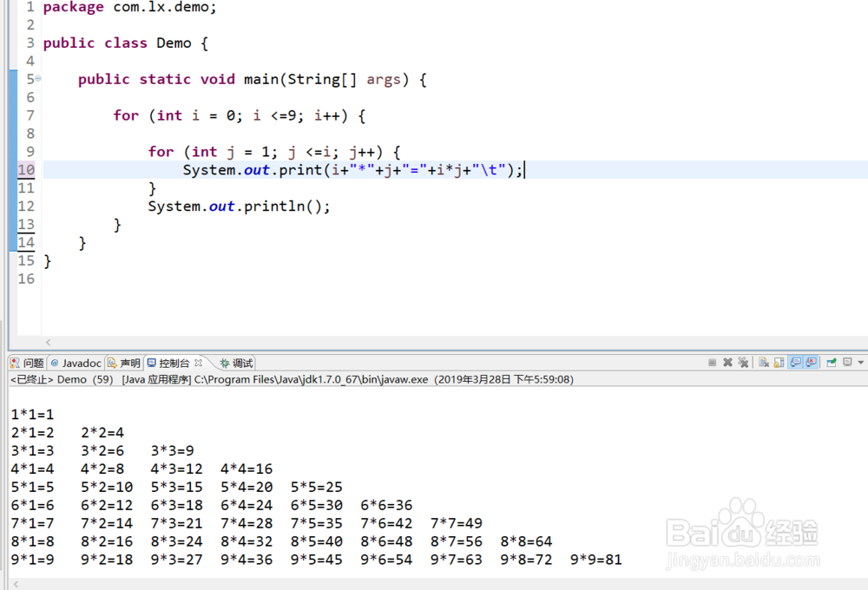Click the Display Selected Console icon

pos(847,362)
